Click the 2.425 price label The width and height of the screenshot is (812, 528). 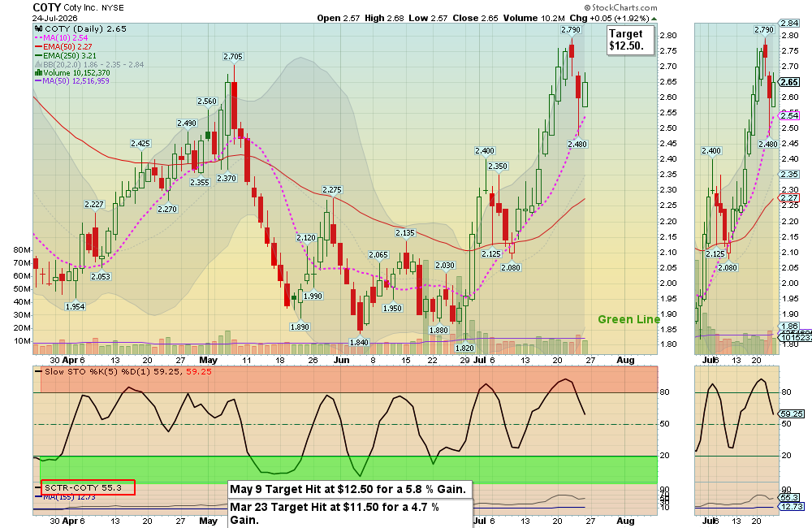(140, 144)
